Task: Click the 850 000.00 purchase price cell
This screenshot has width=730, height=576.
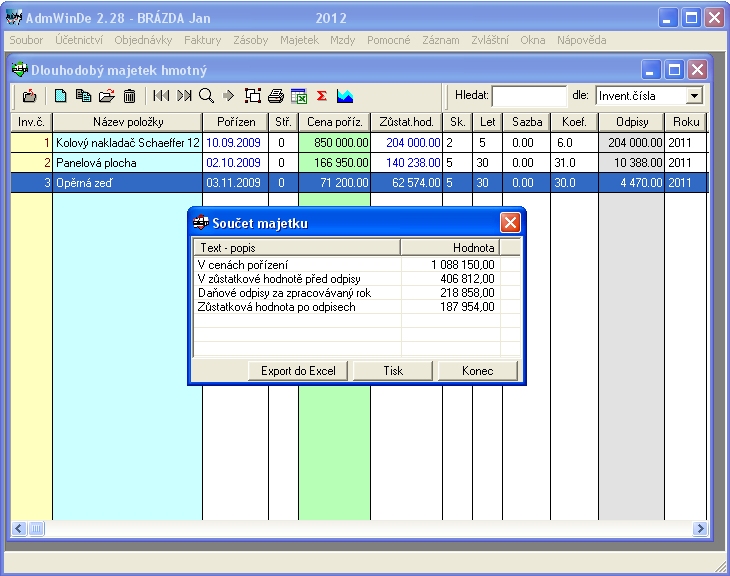Action: (x=335, y=142)
